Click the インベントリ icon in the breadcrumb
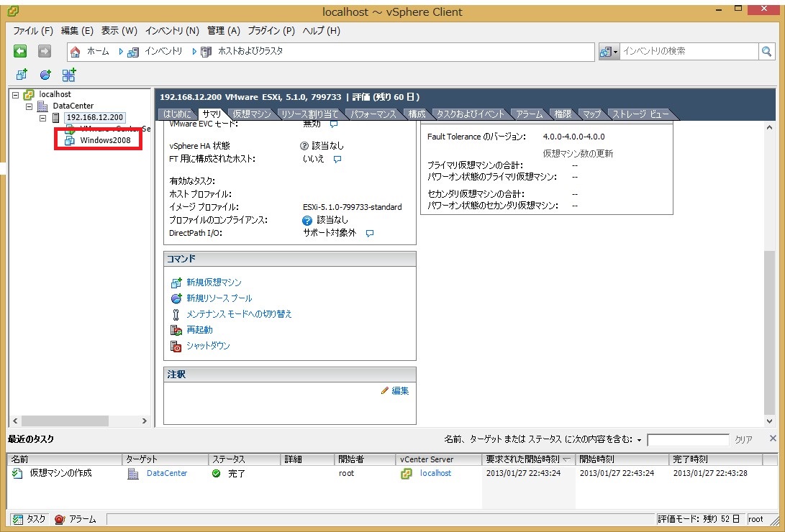 [x=132, y=52]
